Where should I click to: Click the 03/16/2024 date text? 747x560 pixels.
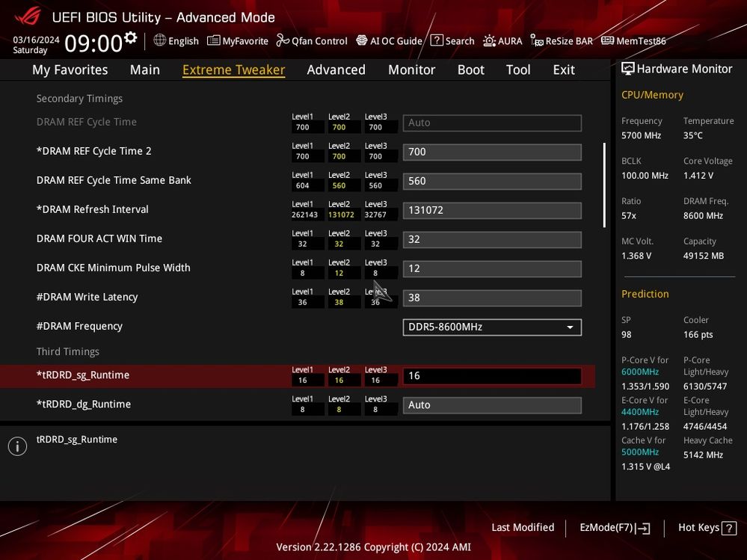tap(36, 40)
